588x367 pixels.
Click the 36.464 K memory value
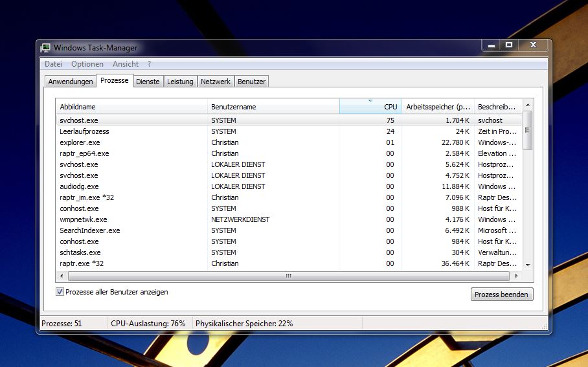point(455,263)
